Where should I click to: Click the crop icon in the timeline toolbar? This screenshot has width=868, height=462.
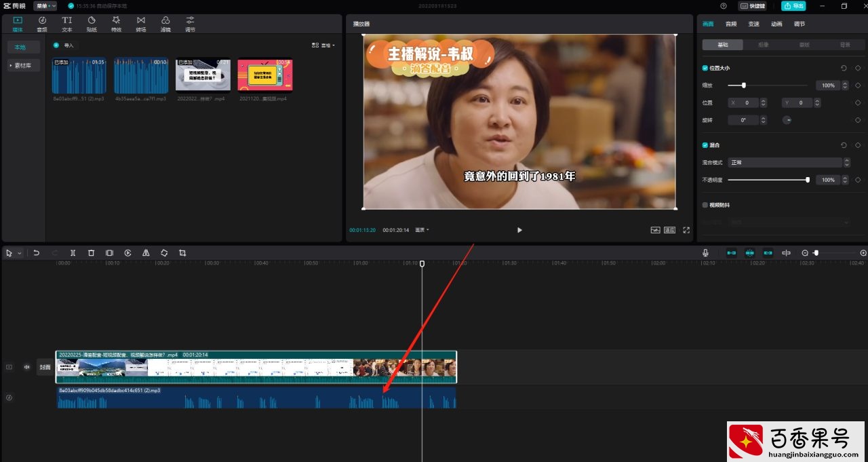(x=182, y=253)
